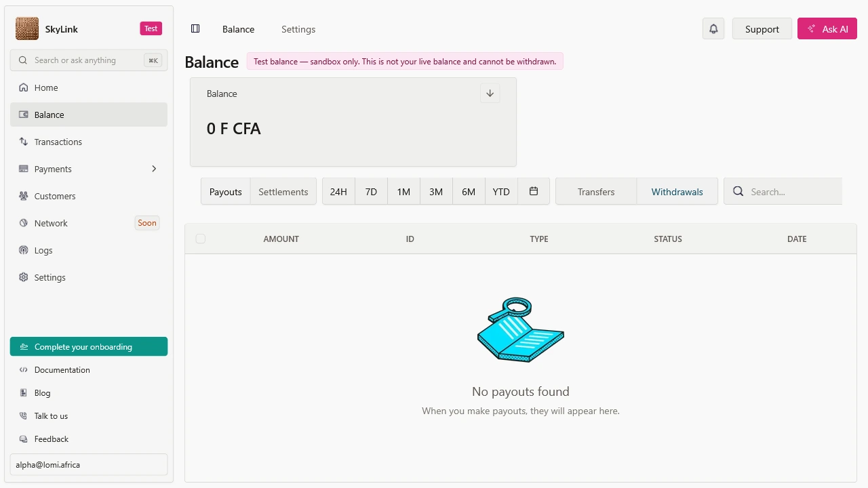Go to Logs in sidebar
Viewport: 868px width, 488px height.
coord(89,250)
